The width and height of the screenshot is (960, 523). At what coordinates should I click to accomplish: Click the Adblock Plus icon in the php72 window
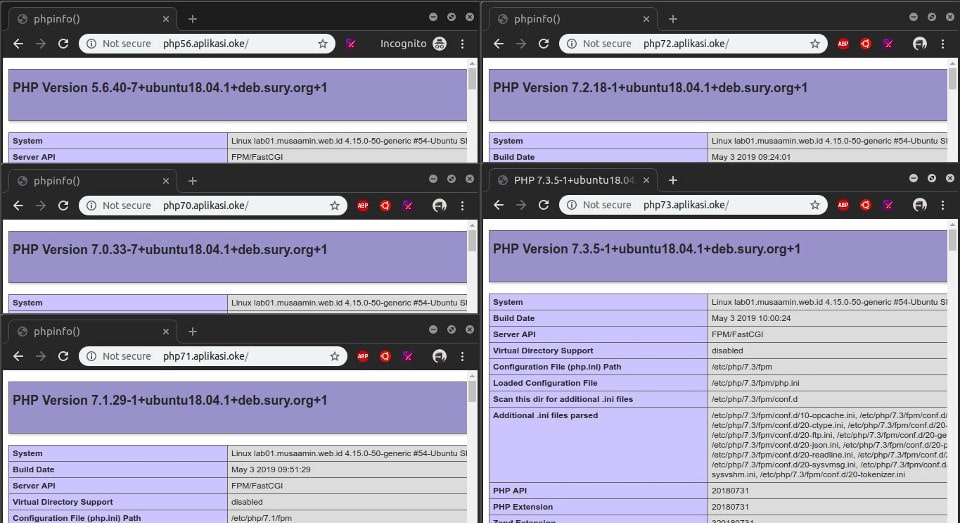[843, 43]
